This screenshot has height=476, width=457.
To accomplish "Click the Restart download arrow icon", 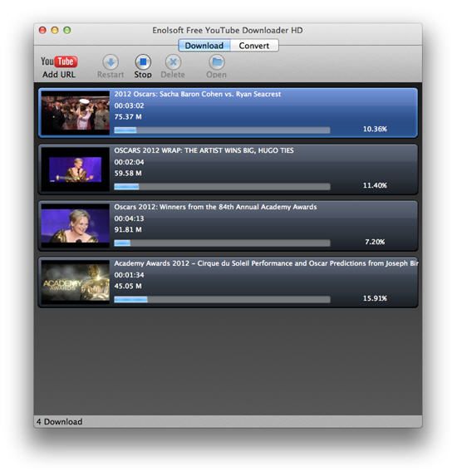I will pos(111,62).
